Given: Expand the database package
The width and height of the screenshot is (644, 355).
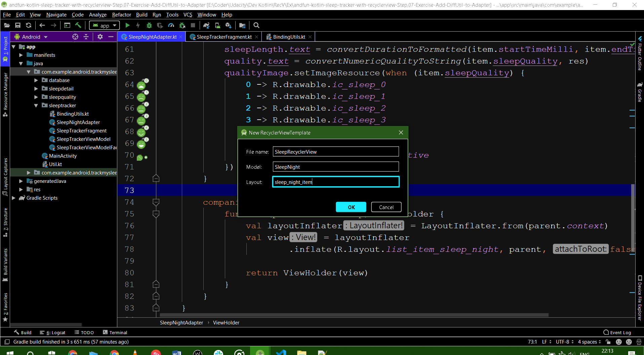Looking at the screenshot, I should coord(36,80).
